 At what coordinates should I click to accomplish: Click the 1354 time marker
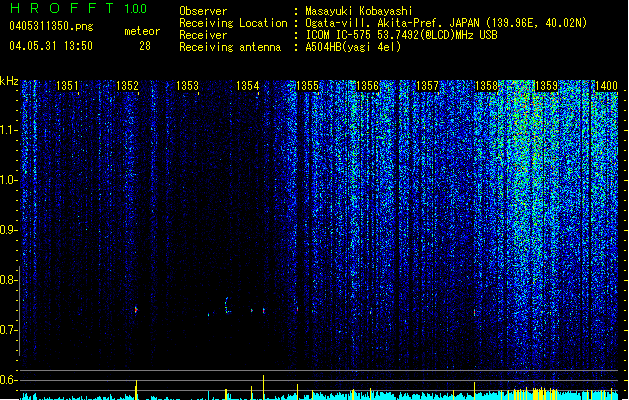click(x=248, y=86)
